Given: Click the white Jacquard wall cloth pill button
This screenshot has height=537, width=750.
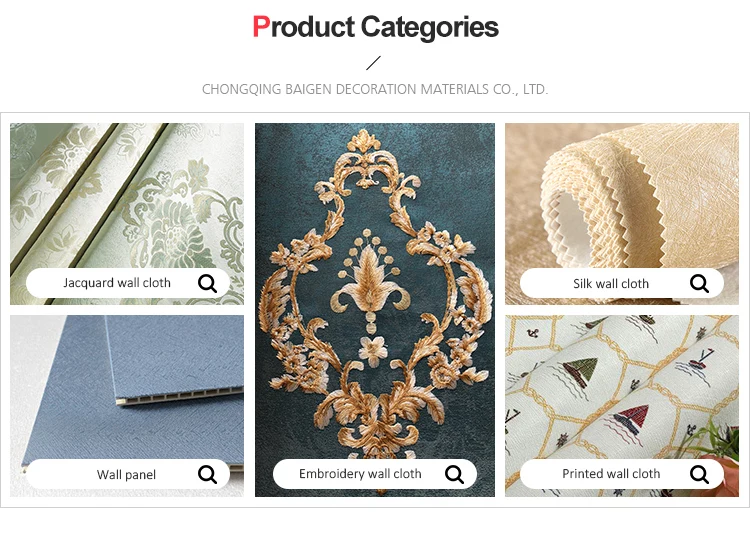Looking at the screenshot, I should 128,283.
